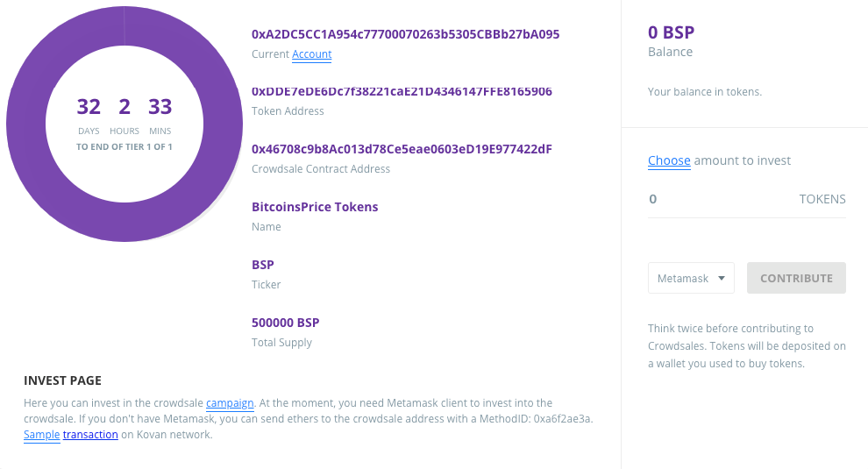The image size is (868, 469).
Task: Focus the tokens amount input field
Action: (720, 199)
